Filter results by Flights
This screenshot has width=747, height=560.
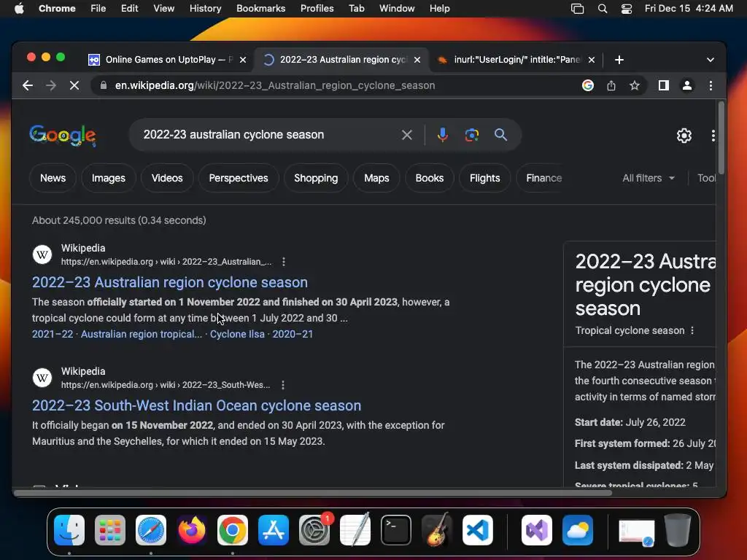[485, 178]
